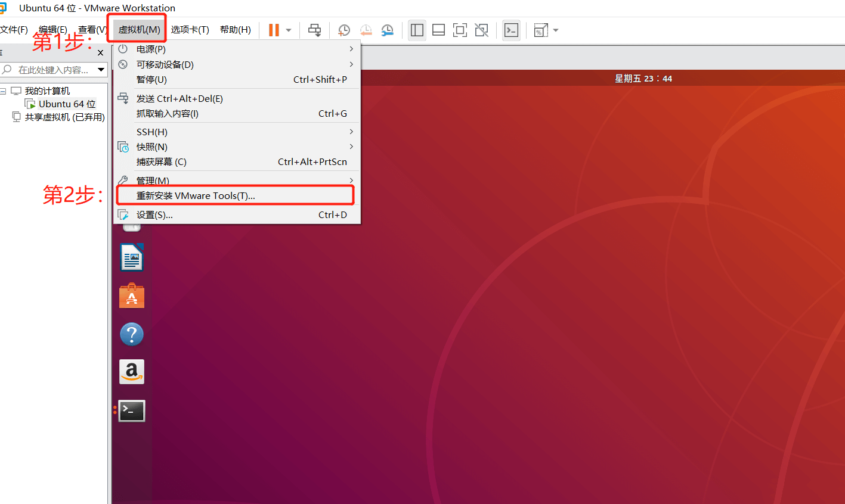
Task: Toggle the thumbnail bar view icon
Action: click(438, 30)
